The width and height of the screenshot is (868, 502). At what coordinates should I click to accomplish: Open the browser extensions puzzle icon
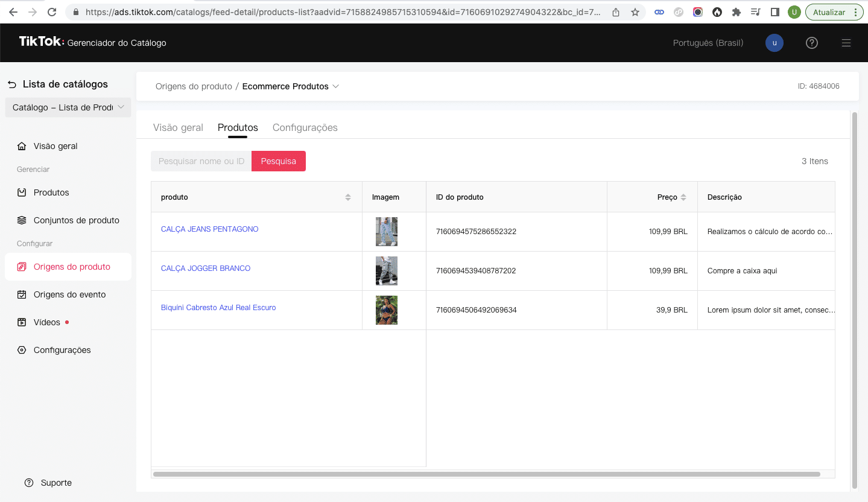pyautogui.click(x=736, y=12)
